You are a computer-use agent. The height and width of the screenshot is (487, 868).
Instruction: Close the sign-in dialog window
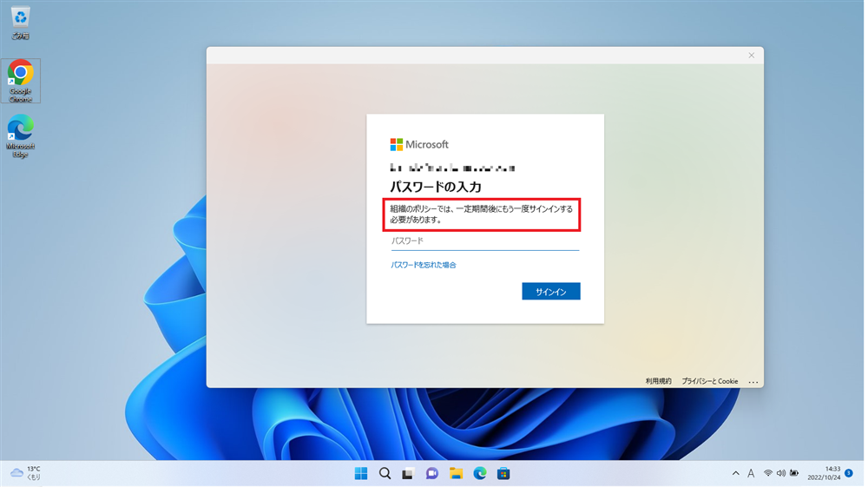point(751,56)
